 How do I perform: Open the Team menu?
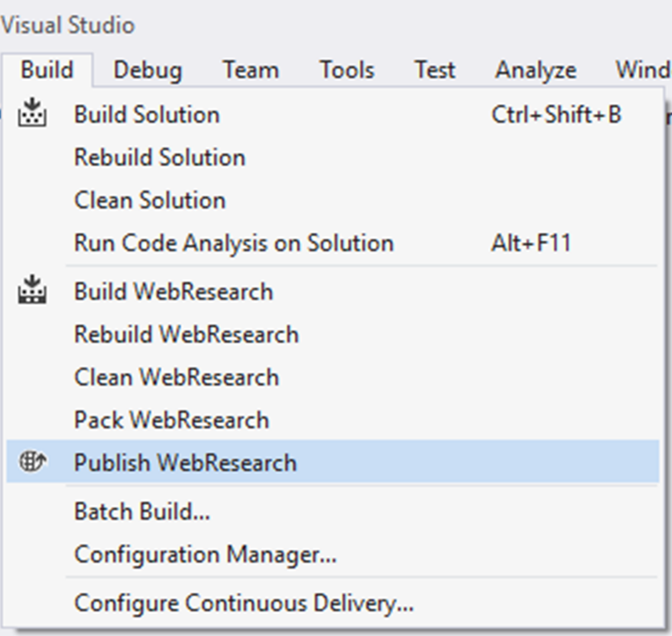click(x=251, y=70)
